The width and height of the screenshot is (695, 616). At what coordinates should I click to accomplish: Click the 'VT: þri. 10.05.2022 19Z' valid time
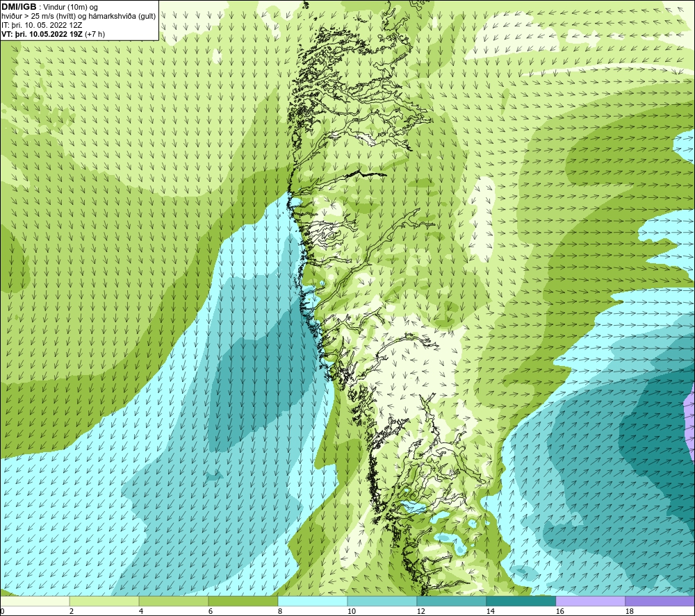point(42,34)
